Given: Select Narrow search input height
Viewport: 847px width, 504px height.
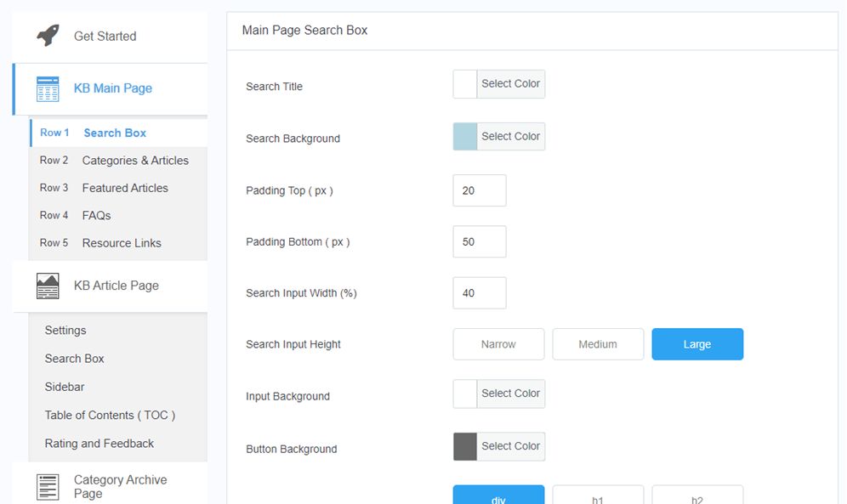Looking at the screenshot, I should (x=498, y=344).
